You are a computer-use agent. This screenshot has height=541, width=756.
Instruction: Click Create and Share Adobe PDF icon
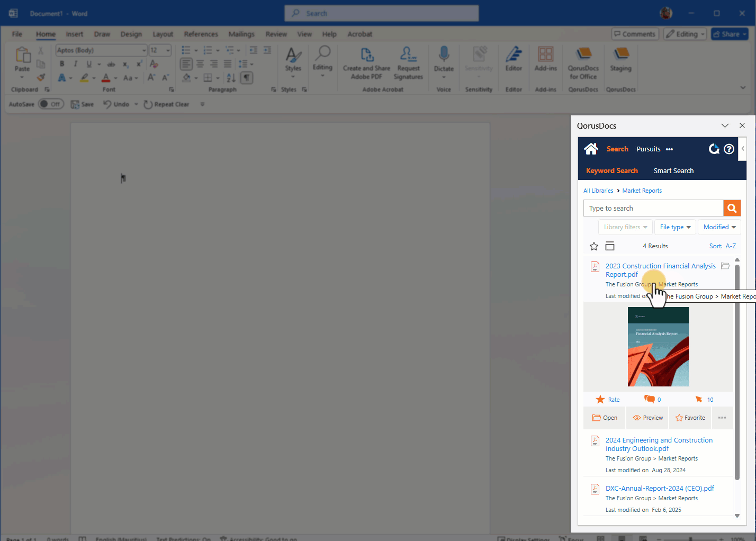click(367, 54)
